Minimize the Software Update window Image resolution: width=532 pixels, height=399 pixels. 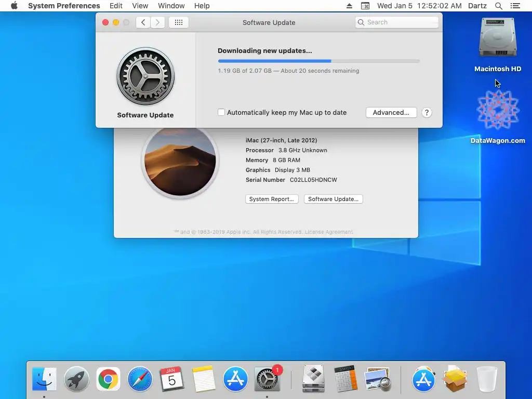click(116, 22)
